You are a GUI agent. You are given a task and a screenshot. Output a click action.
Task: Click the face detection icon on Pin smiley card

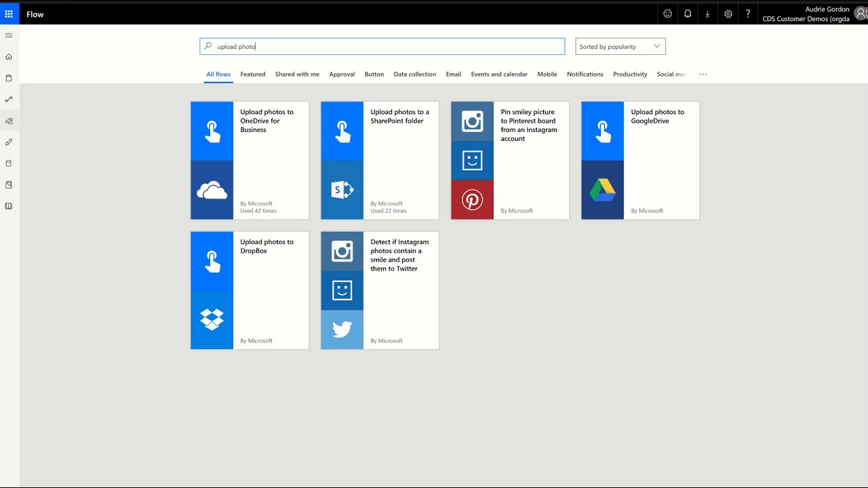click(x=473, y=161)
